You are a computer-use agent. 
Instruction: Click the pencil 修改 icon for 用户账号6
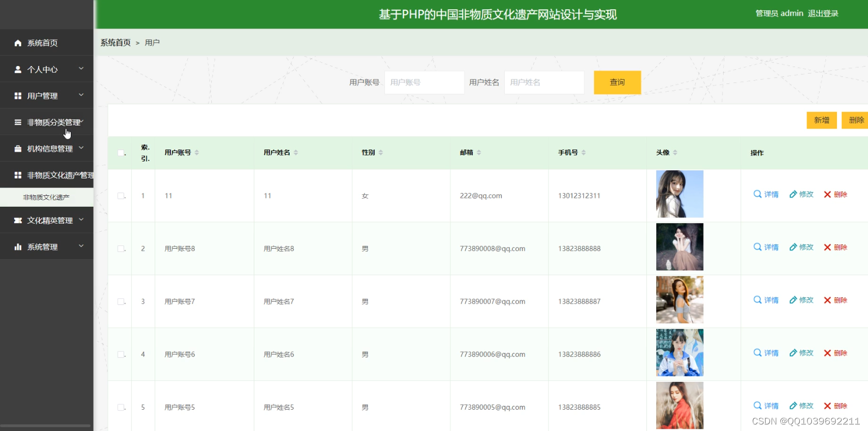tap(793, 353)
